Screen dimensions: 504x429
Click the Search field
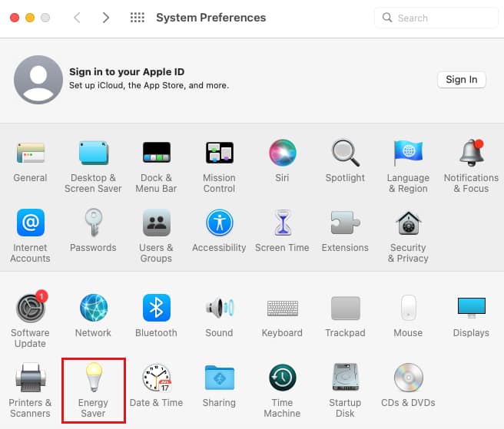point(436,18)
